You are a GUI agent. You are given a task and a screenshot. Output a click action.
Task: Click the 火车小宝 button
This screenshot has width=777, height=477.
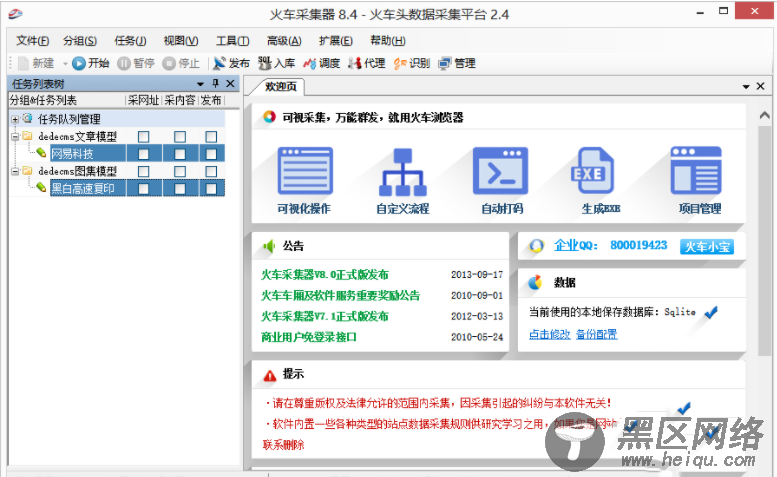tap(707, 247)
